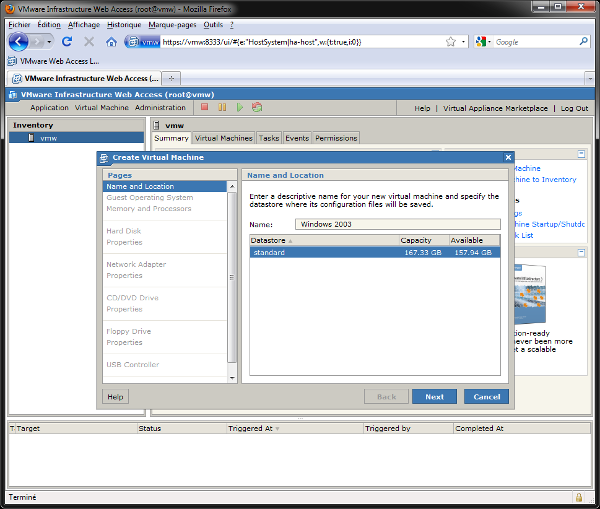This screenshot has height=509, width=600.
Task: Reload the page with refresh icon
Action: [x=67, y=41]
